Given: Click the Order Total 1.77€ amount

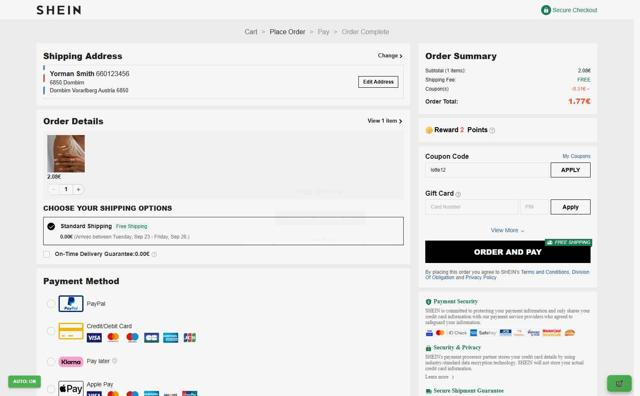Looking at the screenshot, I should [579, 101].
